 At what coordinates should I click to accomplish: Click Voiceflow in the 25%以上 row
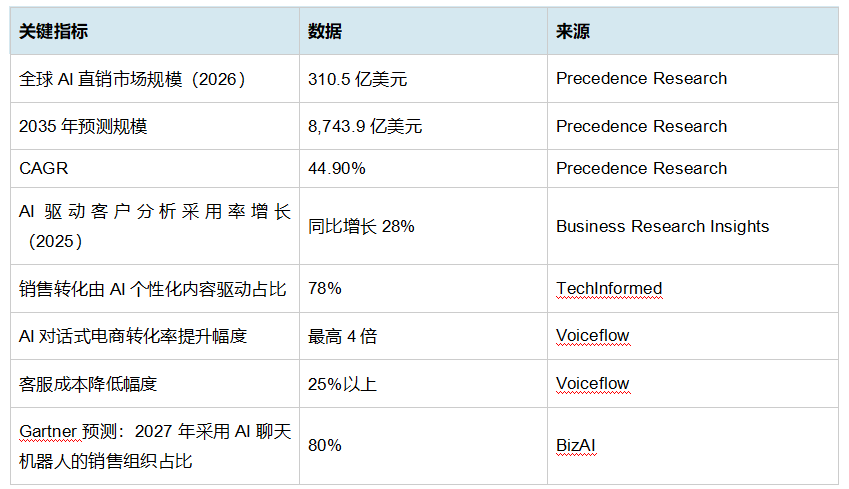tap(593, 383)
